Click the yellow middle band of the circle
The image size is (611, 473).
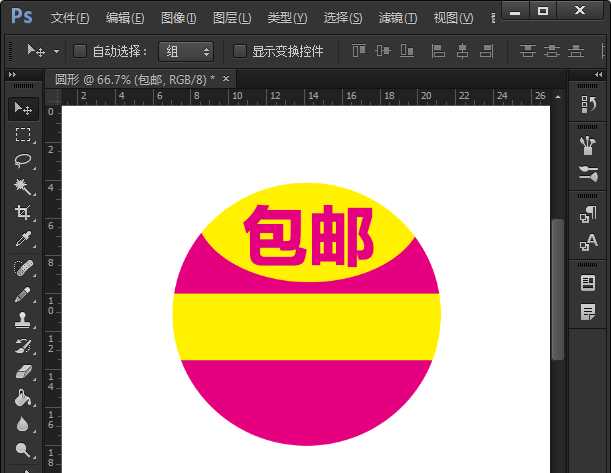(307, 327)
